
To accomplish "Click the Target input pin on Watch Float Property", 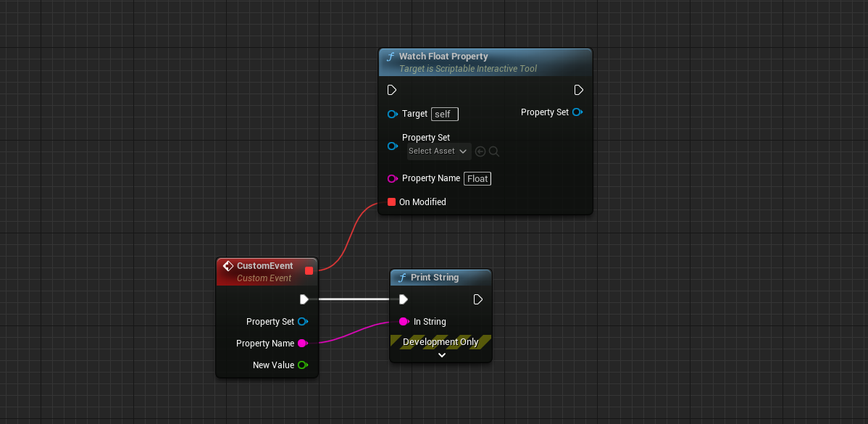I will click(392, 114).
